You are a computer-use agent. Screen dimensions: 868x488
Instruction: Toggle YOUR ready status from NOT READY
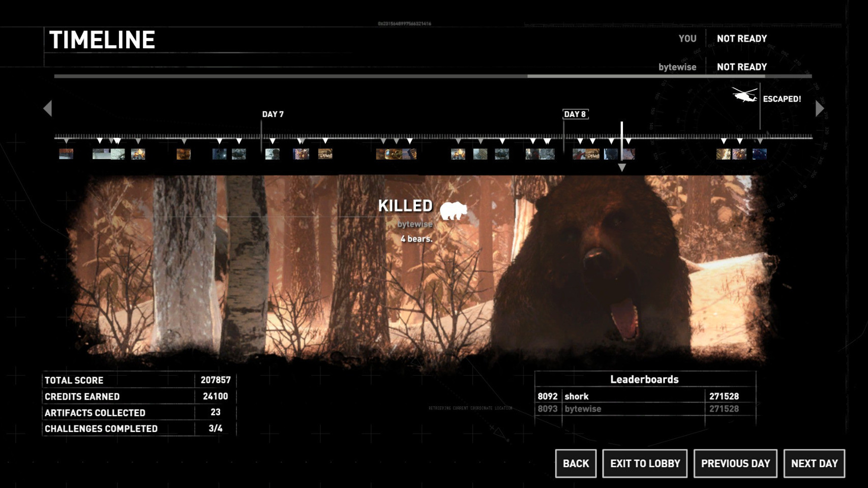pos(741,39)
